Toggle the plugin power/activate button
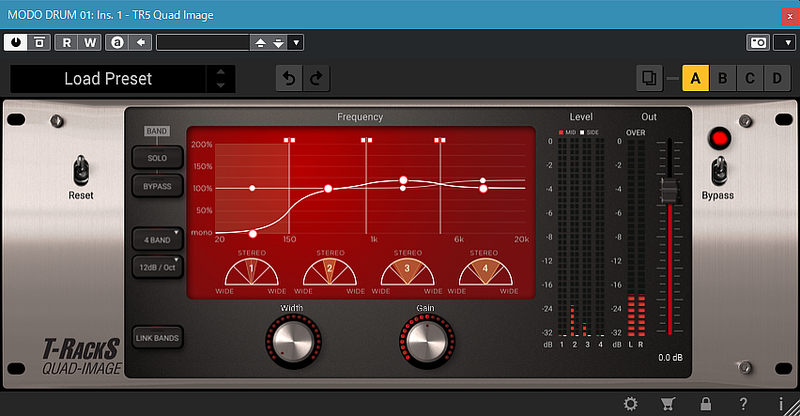The image size is (800, 416). (16, 42)
